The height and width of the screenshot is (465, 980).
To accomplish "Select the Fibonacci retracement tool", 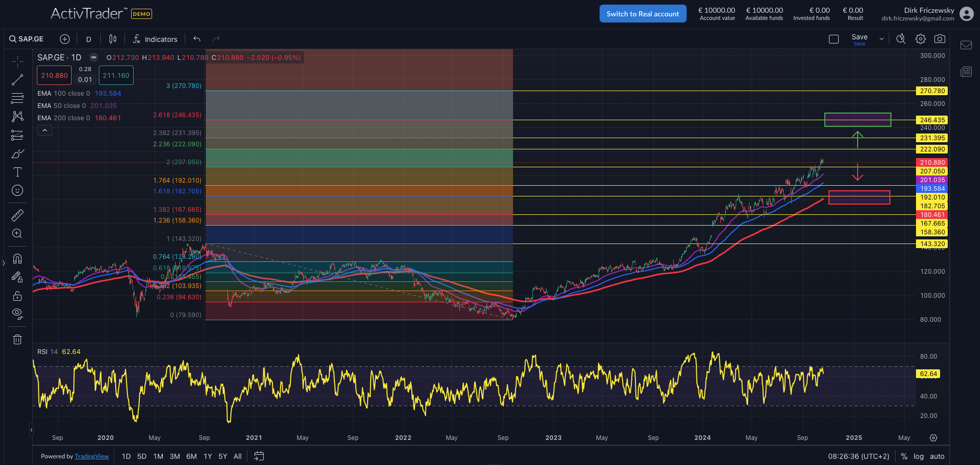I will [x=17, y=98].
